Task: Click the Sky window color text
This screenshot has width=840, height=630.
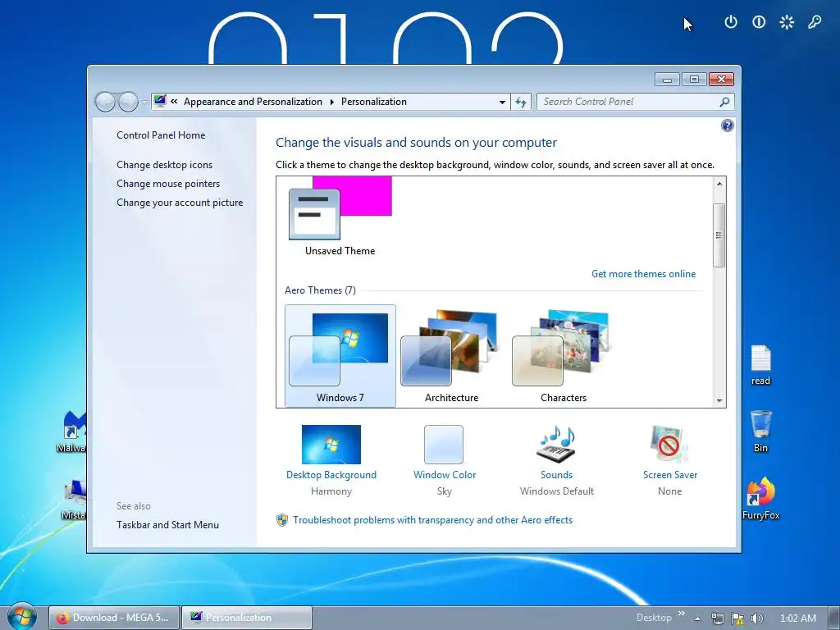Action: [x=444, y=491]
